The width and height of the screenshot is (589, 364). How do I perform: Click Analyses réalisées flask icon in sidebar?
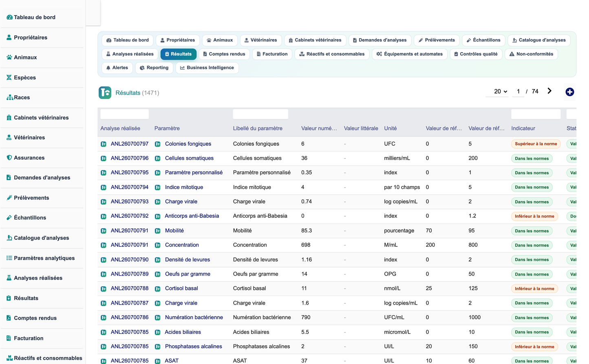(9, 278)
